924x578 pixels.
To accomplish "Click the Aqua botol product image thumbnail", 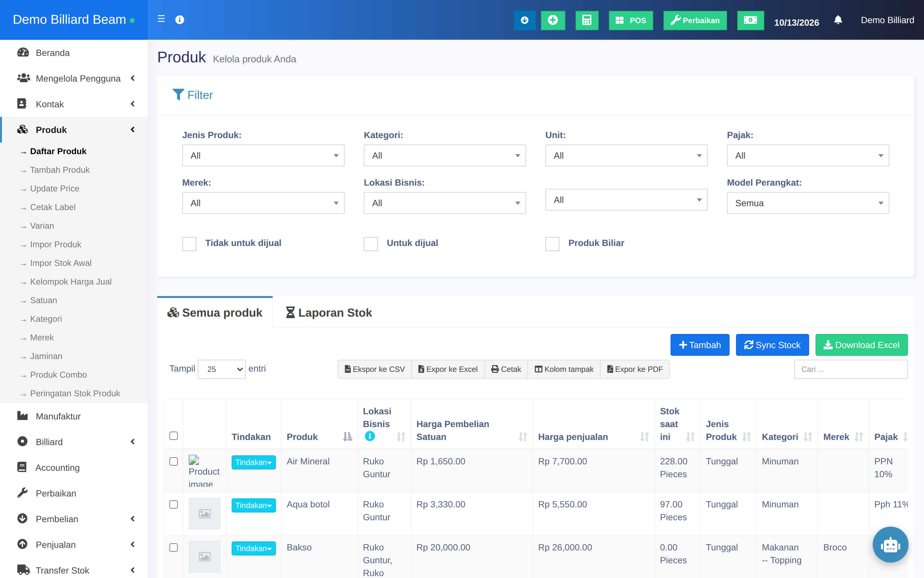I will click(205, 513).
